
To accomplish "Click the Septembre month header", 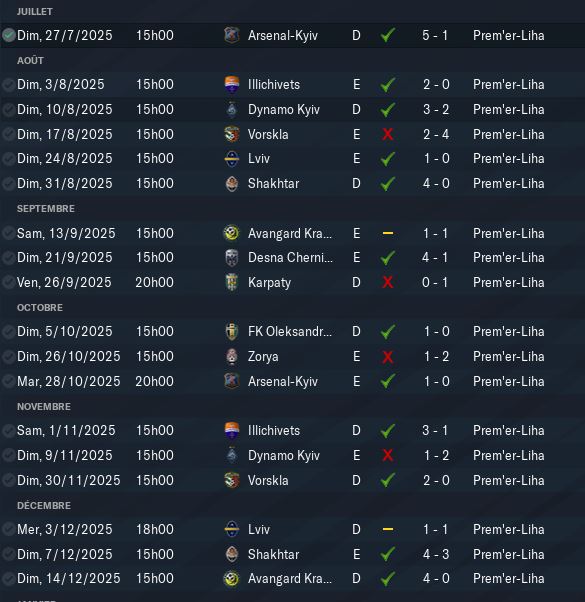I will coord(46,209).
